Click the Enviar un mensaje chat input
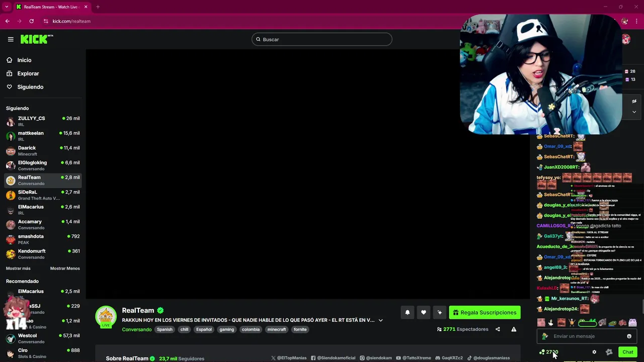This screenshot has height=362, width=644. click(x=587, y=336)
